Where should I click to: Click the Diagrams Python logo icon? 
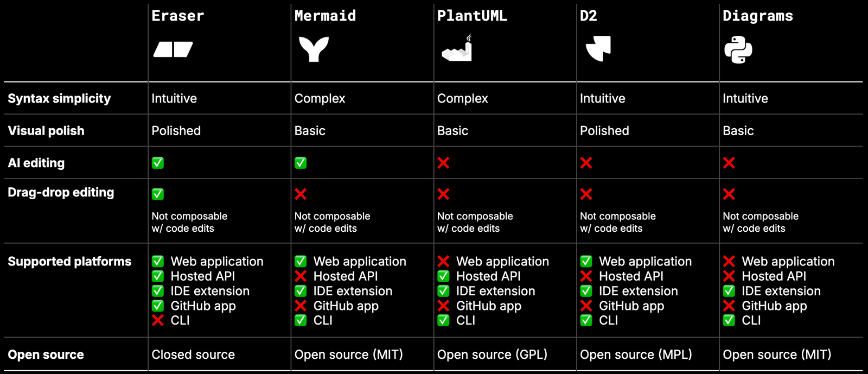point(738,50)
